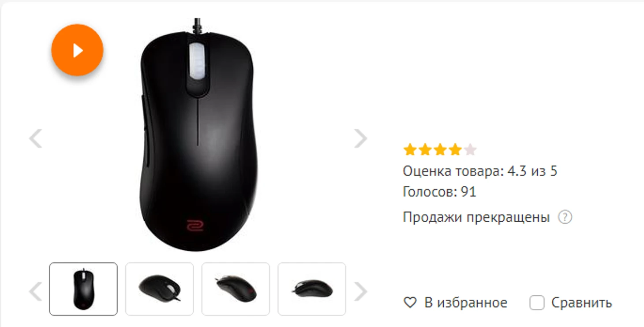Tick the Сравнить checkbox
The height and width of the screenshot is (327, 644).
click(537, 303)
